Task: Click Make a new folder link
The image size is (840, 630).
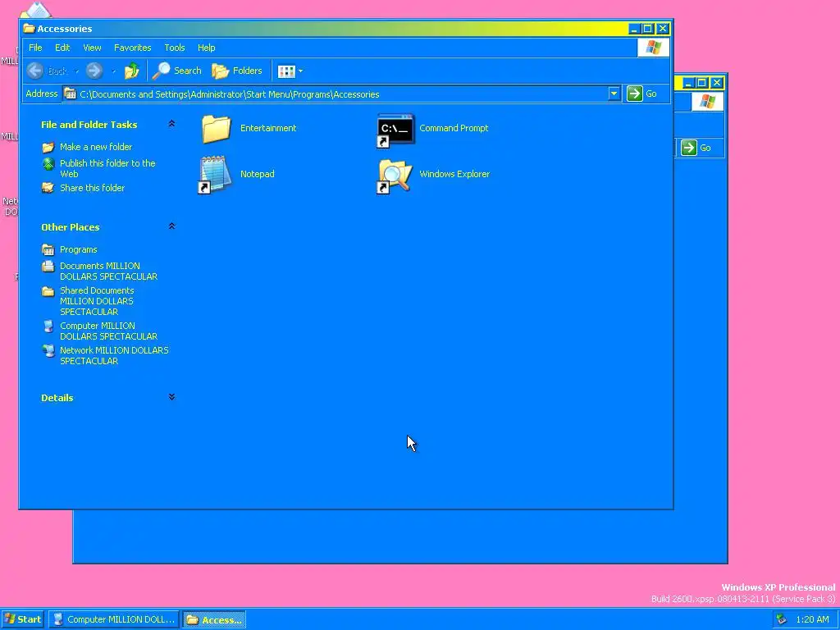Action: (x=96, y=147)
